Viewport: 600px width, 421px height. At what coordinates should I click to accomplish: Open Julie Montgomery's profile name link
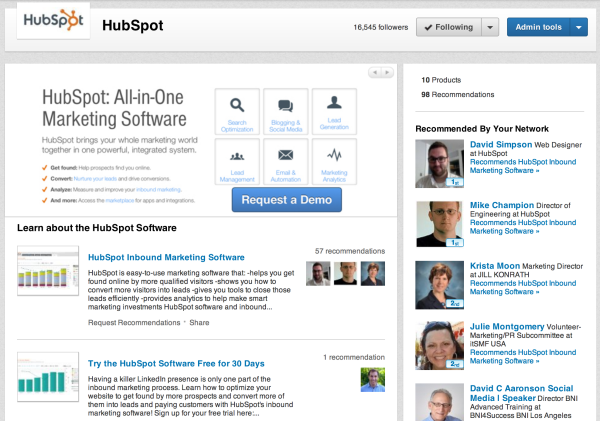point(507,326)
